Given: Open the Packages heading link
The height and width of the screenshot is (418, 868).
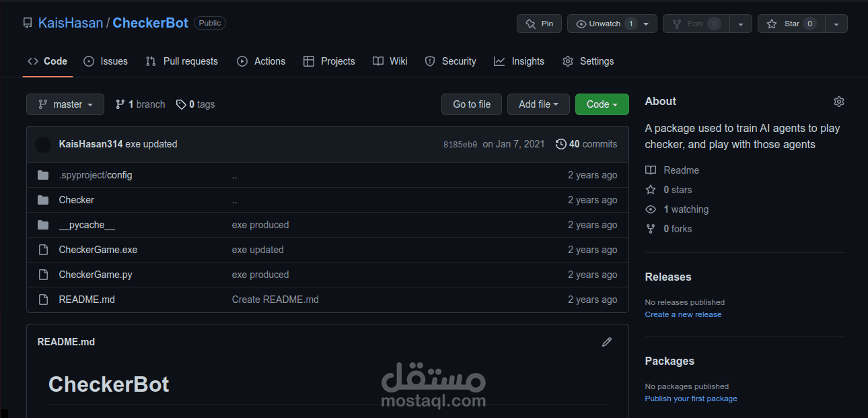Looking at the screenshot, I should [x=670, y=361].
